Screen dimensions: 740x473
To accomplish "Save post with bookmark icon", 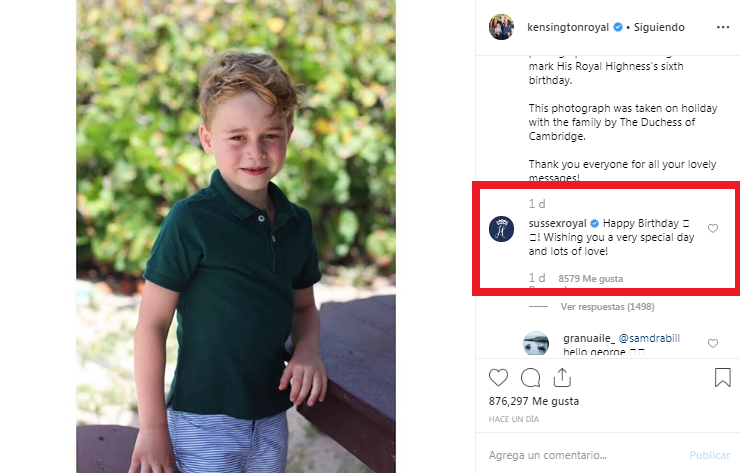I will tap(722, 377).
